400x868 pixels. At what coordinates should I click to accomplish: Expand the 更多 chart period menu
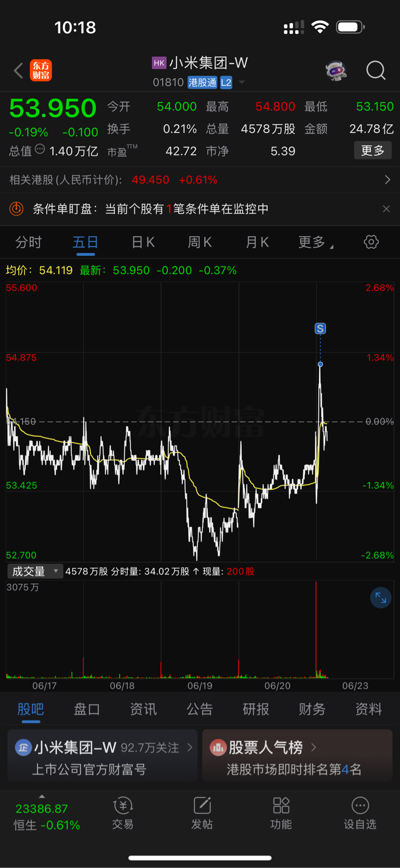316,242
